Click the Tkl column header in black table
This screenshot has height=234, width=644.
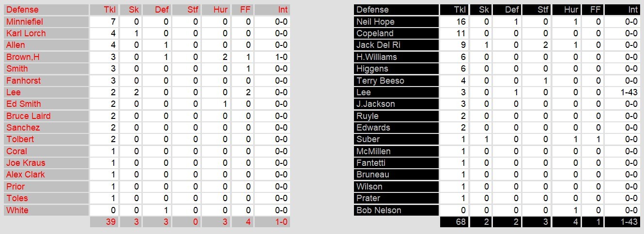(x=460, y=10)
